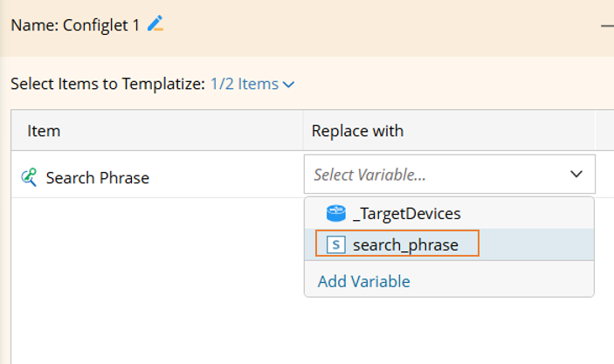Click the Select Variable dropdown arrow
Screen dimensions: 614x364
[576, 175]
